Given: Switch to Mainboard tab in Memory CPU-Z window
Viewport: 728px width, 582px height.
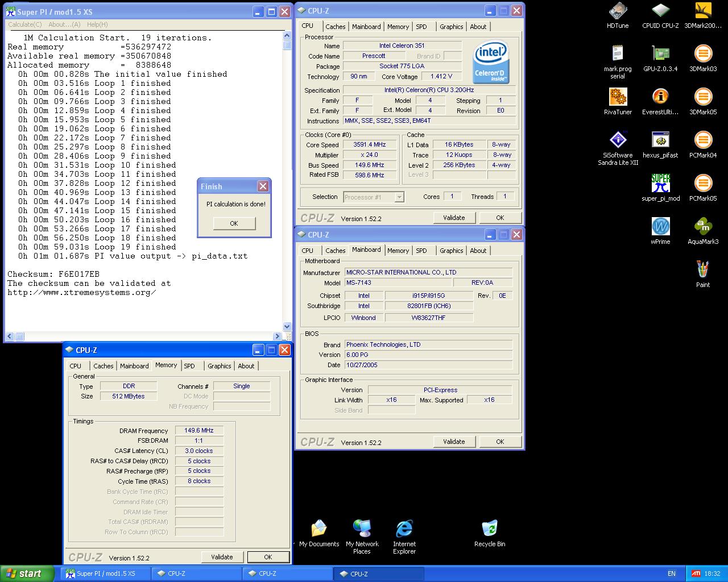Looking at the screenshot, I should pos(134,366).
